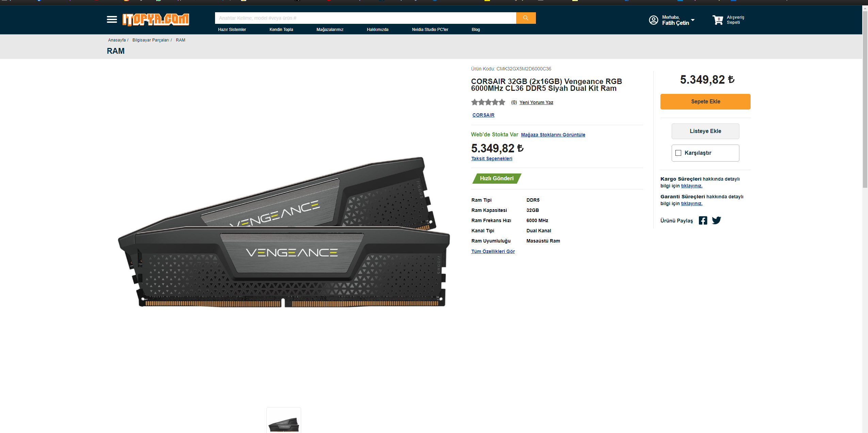This screenshot has width=868, height=433.
Task: Click the Listeye Ekle button
Action: tap(705, 131)
